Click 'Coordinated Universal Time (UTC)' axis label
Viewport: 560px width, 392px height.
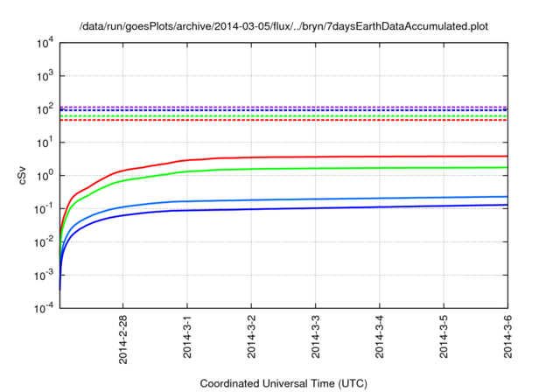tap(283, 383)
